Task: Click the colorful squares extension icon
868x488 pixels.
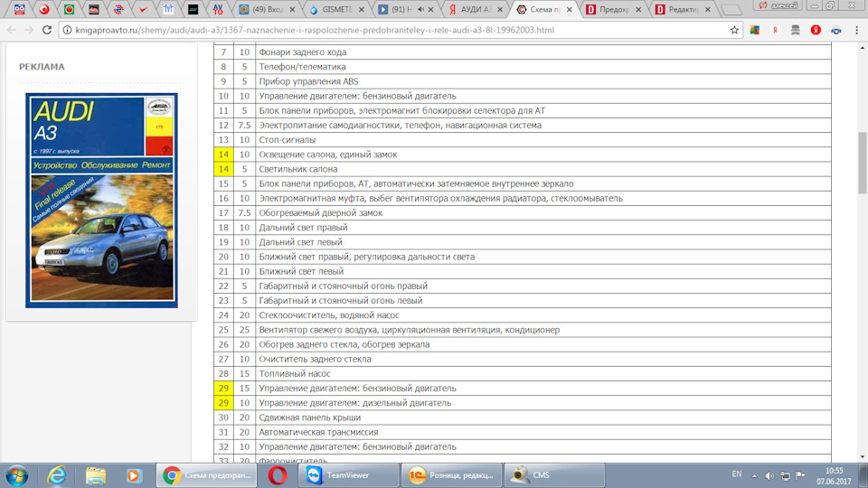Action: (x=754, y=31)
